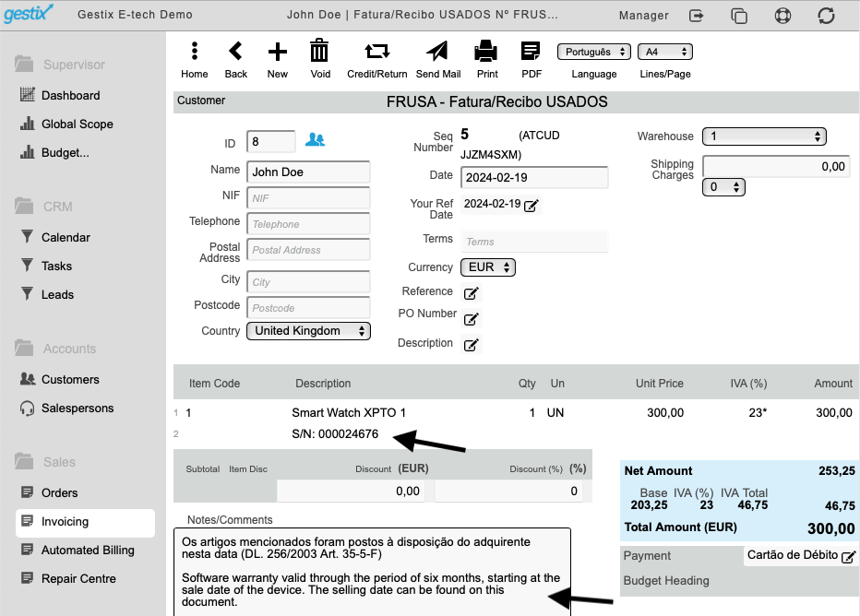Click the Name field with John Doe
860x616 pixels.
tap(308, 172)
